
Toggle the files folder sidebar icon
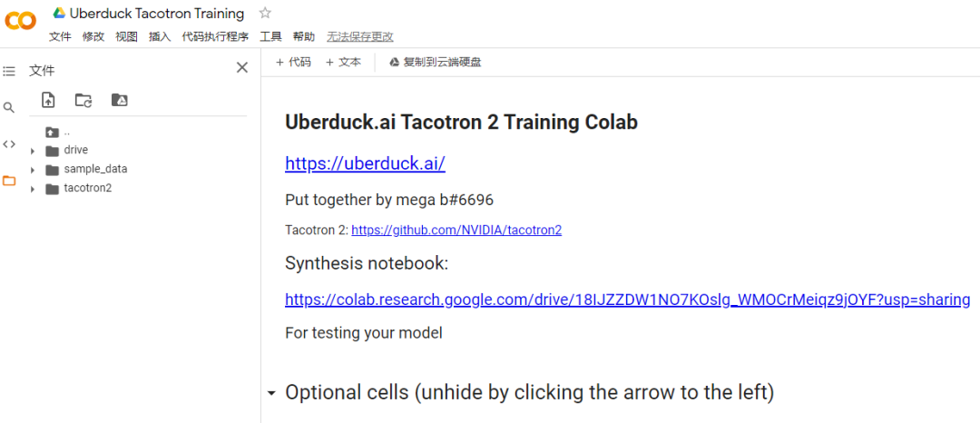(x=9, y=181)
